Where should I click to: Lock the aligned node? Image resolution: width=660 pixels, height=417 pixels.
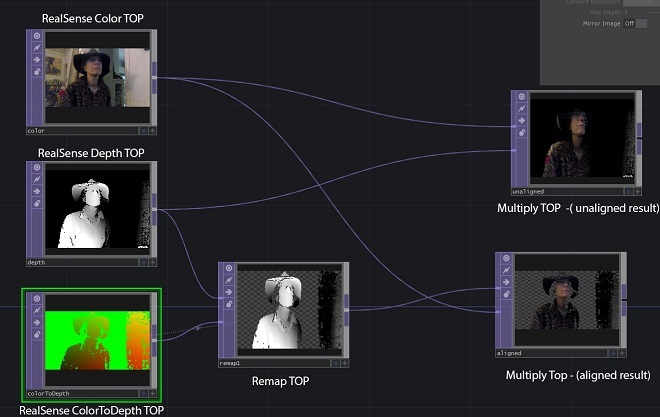pos(506,294)
